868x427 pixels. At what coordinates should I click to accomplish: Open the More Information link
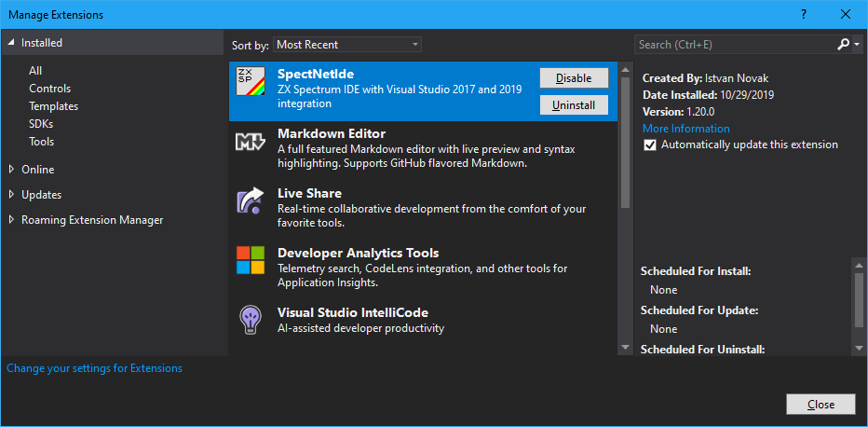(685, 129)
